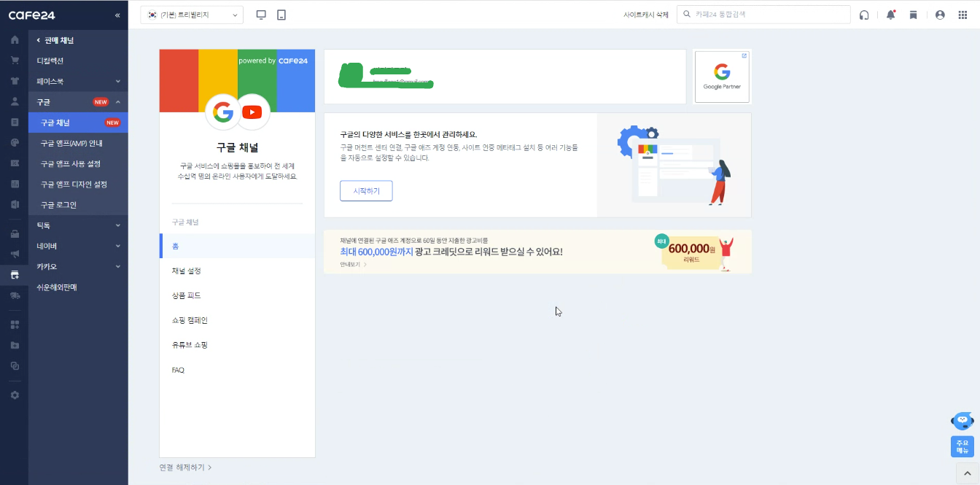This screenshot has width=980, height=485.
Task: Click 연결 해제하기 link
Action: point(186,467)
